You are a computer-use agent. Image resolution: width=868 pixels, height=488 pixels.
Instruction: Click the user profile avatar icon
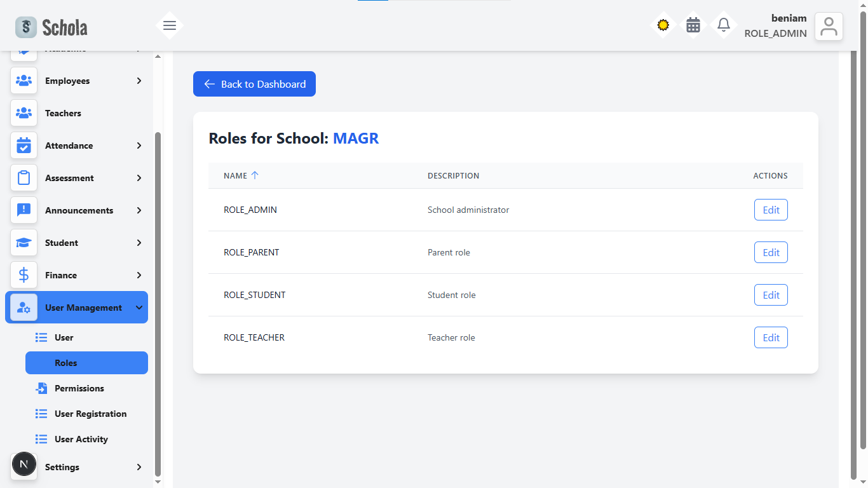click(x=829, y=27)
